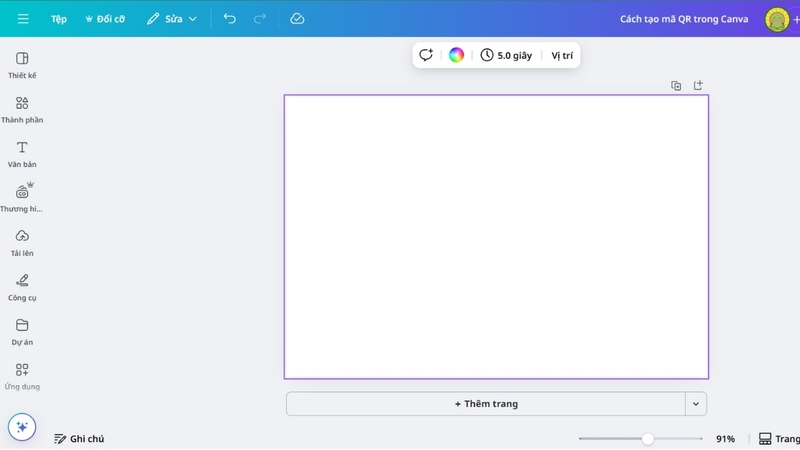Image resolution: width=800 pixels, height=450 pixels.
Task: Open the Thành phần elements panel
Action: 22,110
